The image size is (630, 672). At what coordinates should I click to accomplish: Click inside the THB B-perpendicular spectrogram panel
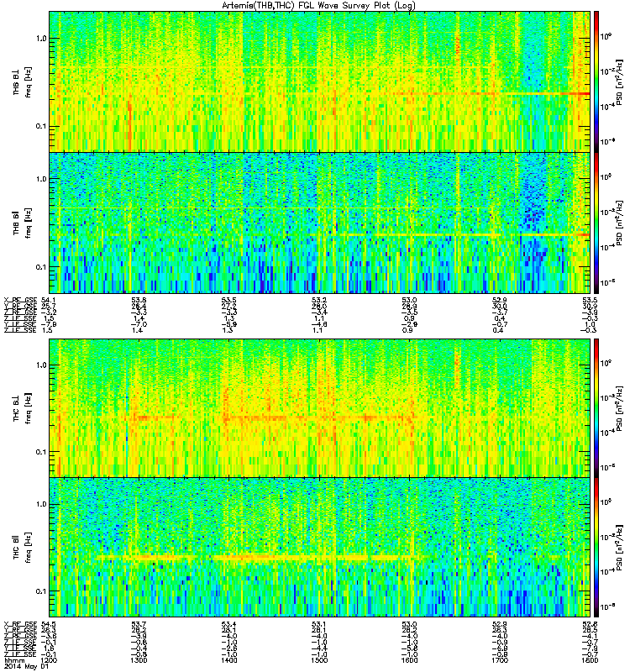[x=319, y=81]
